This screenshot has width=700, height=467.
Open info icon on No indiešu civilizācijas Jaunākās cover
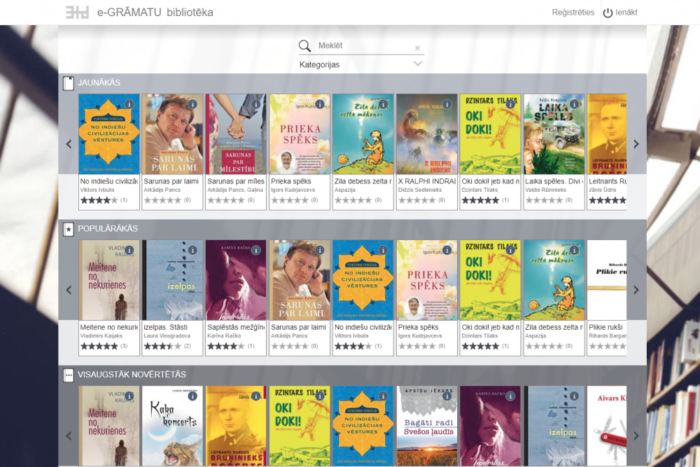[129, 104]
